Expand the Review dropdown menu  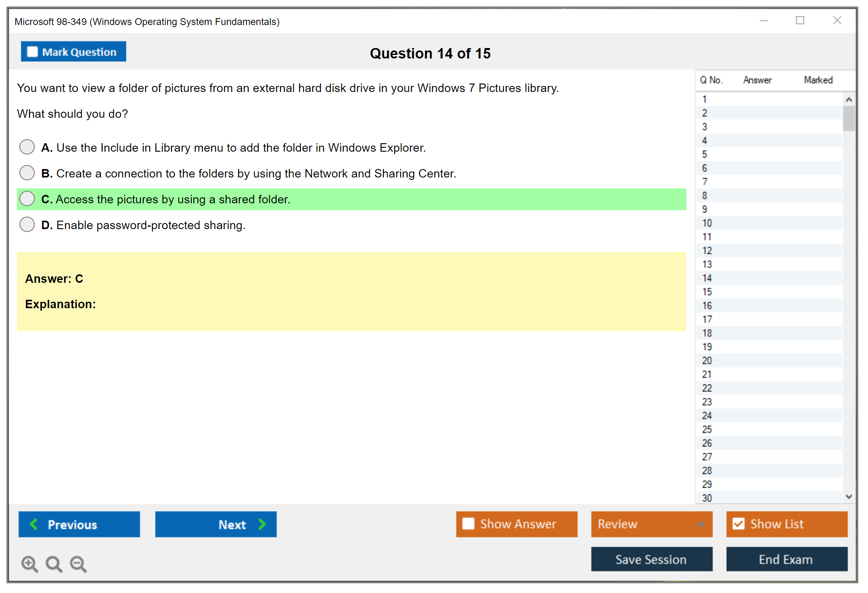click(700, 524)
